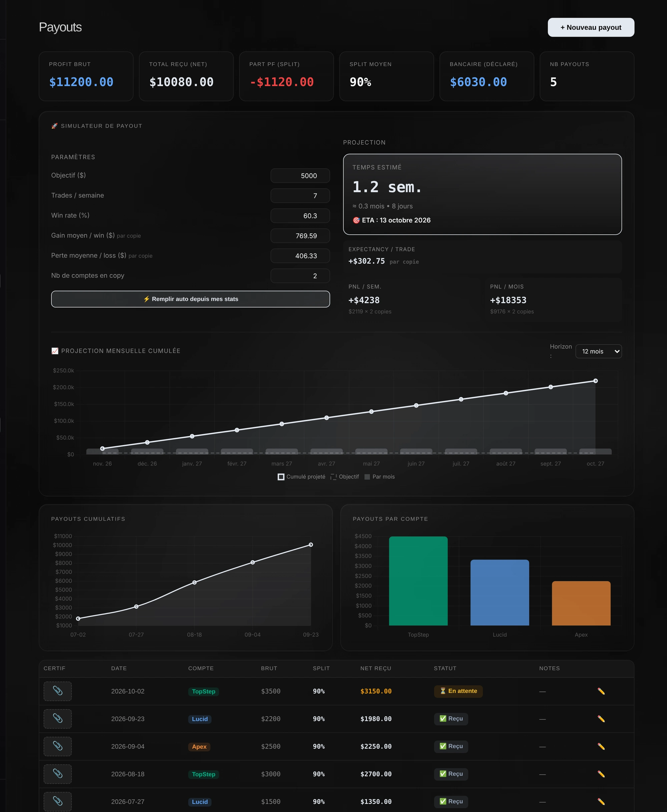Click pencil icon in 2026-08-18 row

point(601,774)
